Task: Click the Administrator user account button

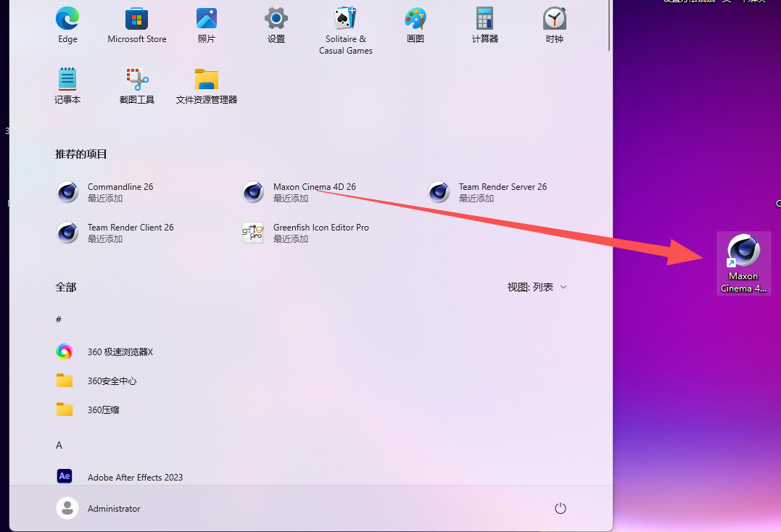Action: 99,508
